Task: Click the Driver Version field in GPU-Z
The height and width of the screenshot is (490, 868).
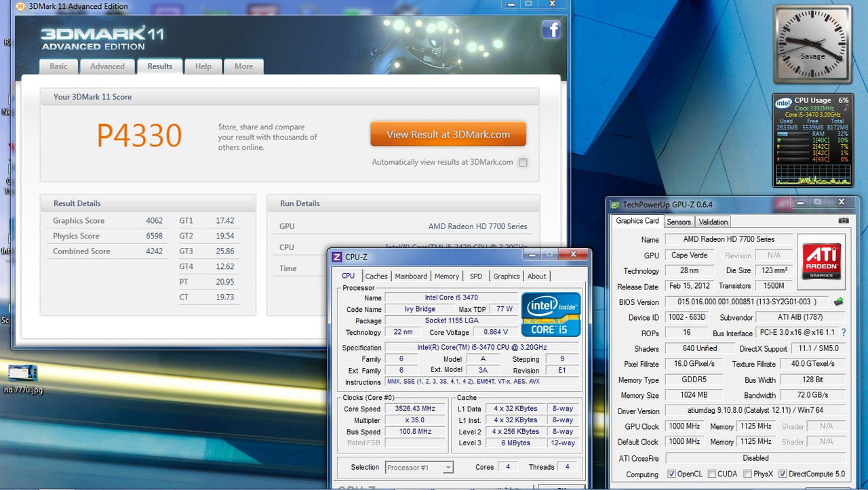Action: point(755,411)
